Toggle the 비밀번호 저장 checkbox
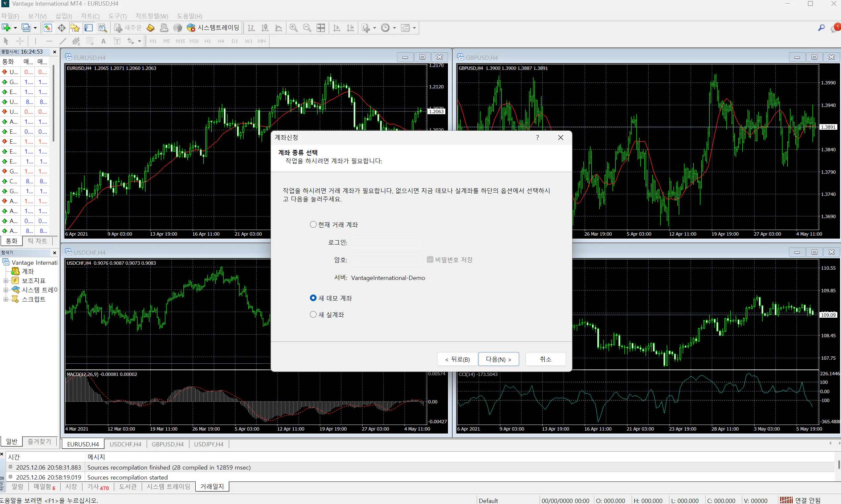The image size is (841, 504). click(x=430, y=259)
